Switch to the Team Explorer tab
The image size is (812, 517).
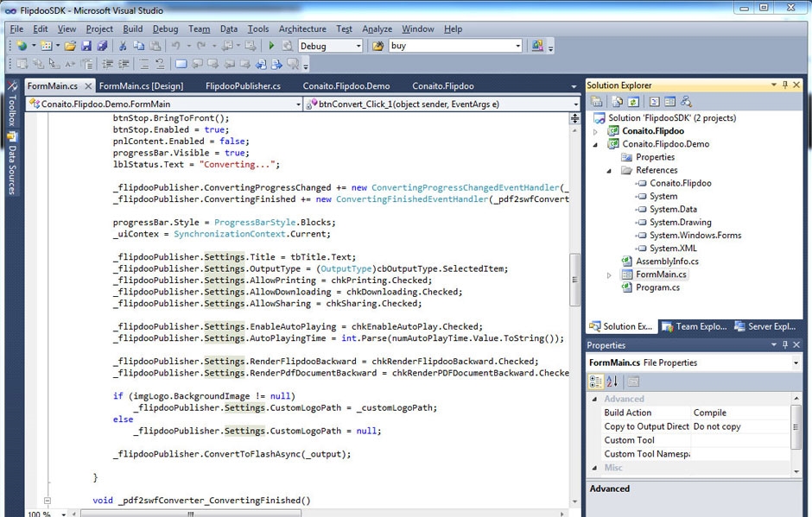click(695, 326)
